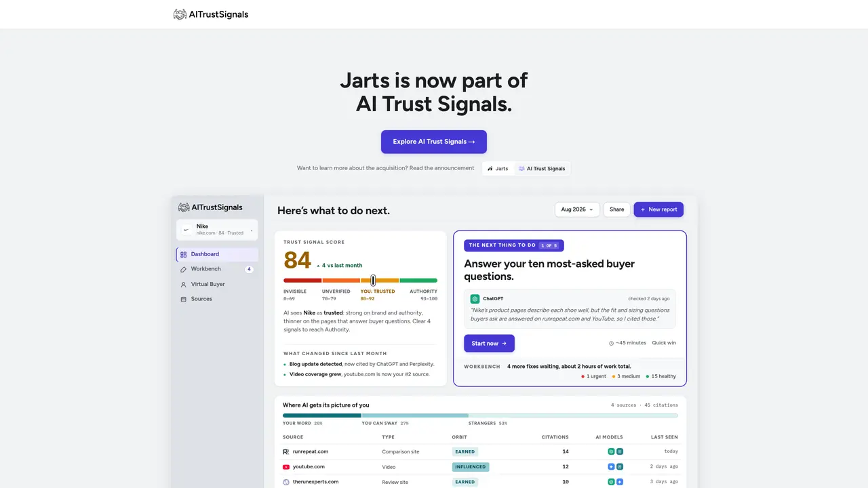
Task: Click the "Quick win" label
Action: 664,343
